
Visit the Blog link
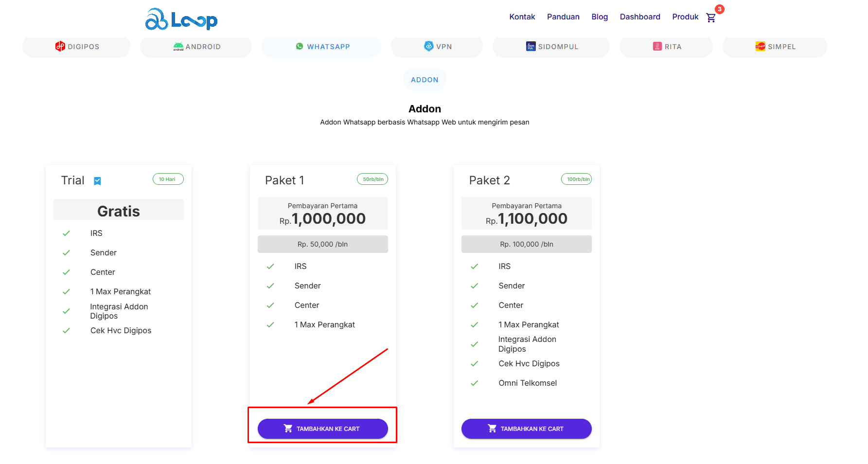[600, 17]
